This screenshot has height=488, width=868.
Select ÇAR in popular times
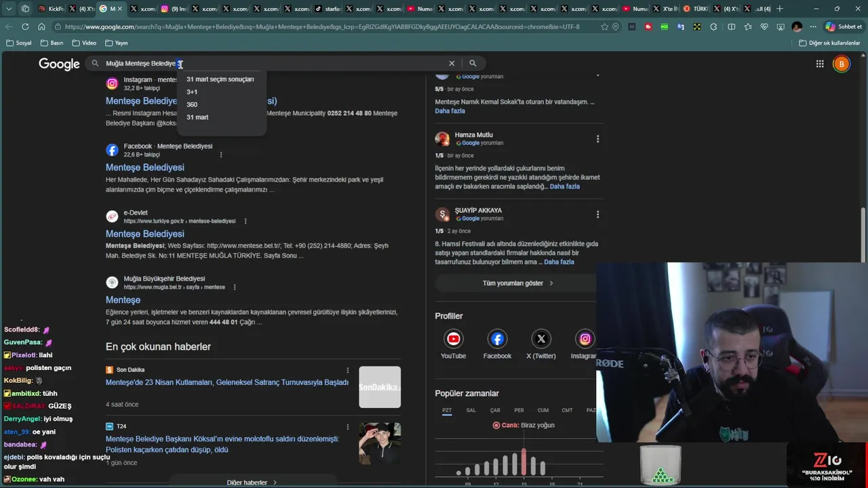(x=495, y=410)
